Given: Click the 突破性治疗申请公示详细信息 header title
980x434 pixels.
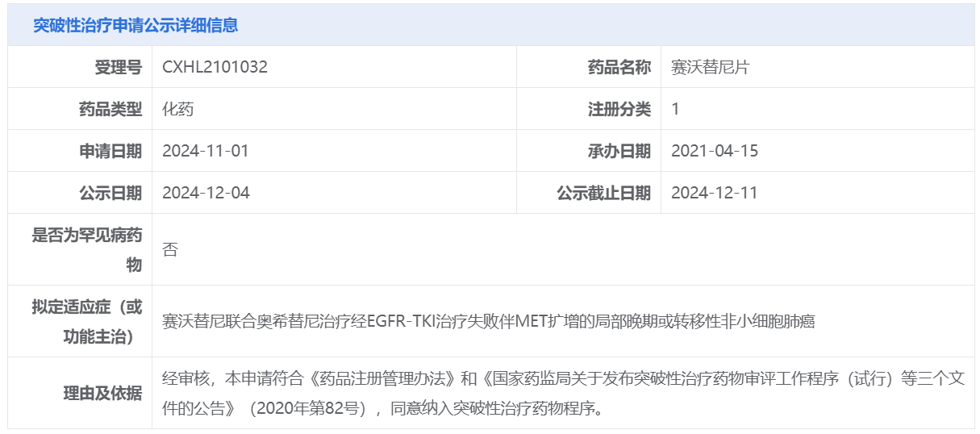Looking at the screenshot, I should coord(136,25).
